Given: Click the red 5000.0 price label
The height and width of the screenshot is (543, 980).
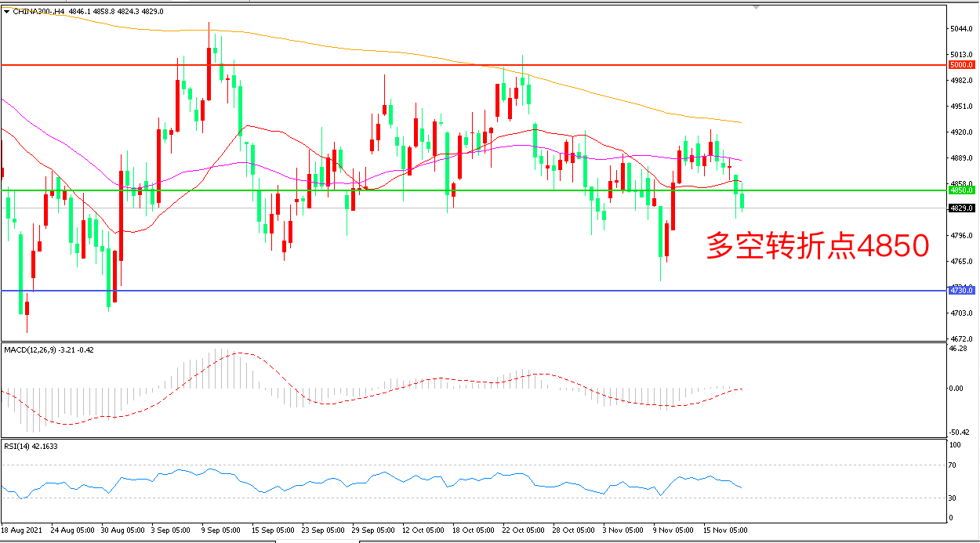Looking at the screenshot, I should click(960, 65).
